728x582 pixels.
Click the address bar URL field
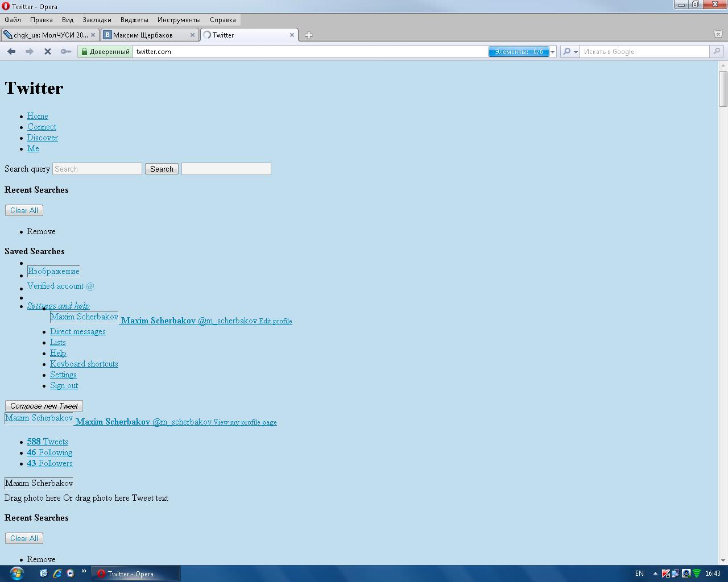[311, 52]
